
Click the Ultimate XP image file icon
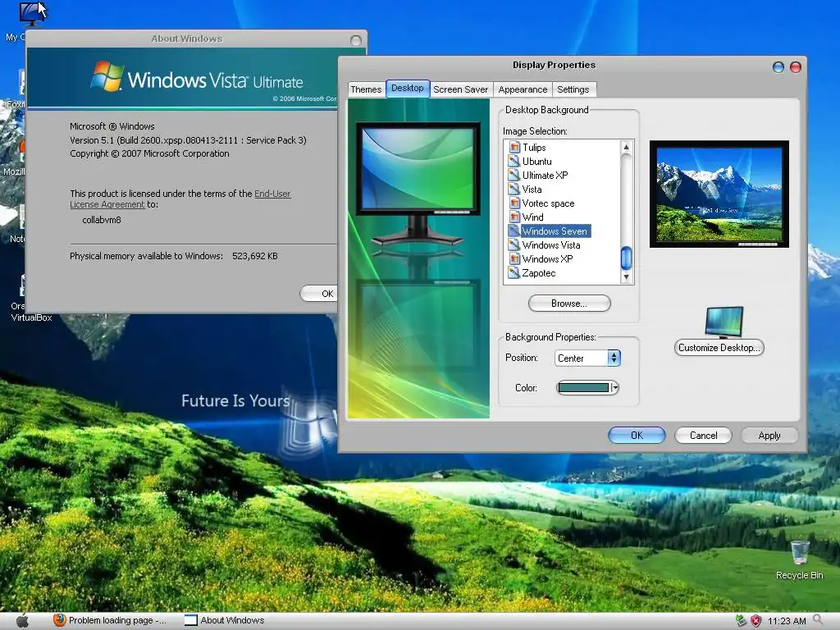point(514,176)
